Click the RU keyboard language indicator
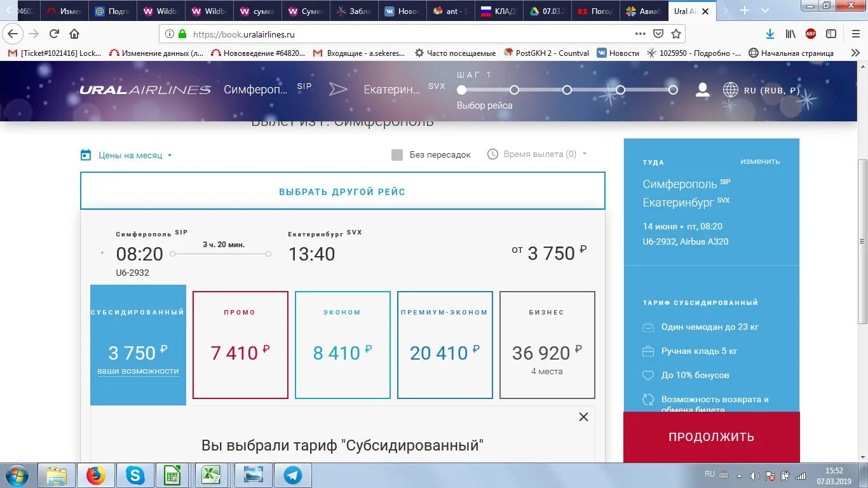The width and height of the screenshot is (868, 488). tap(710, 474)
